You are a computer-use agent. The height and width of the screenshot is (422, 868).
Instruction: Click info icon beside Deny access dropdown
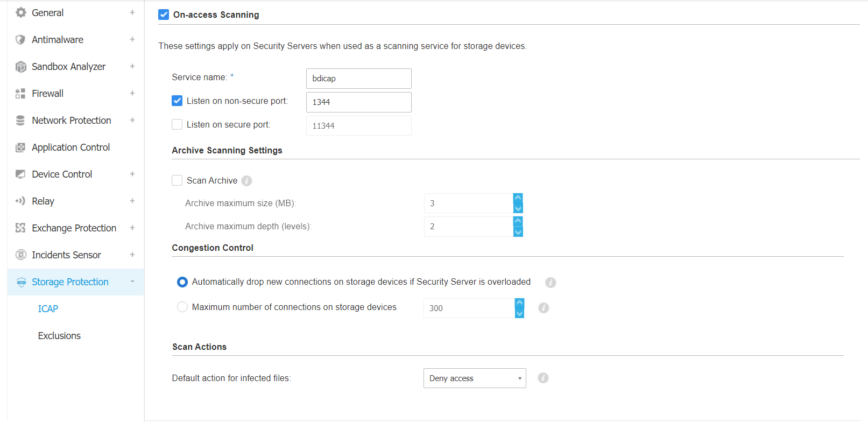pyautogui.click(x=543, y=378)
